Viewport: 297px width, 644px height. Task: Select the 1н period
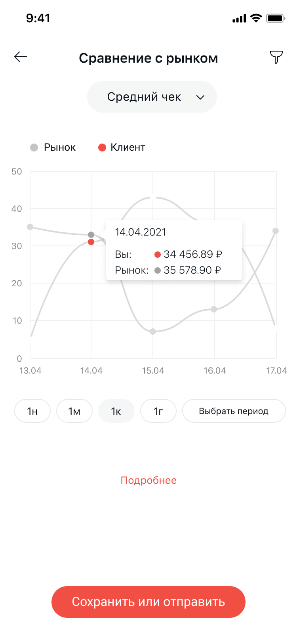coord(32,411)
